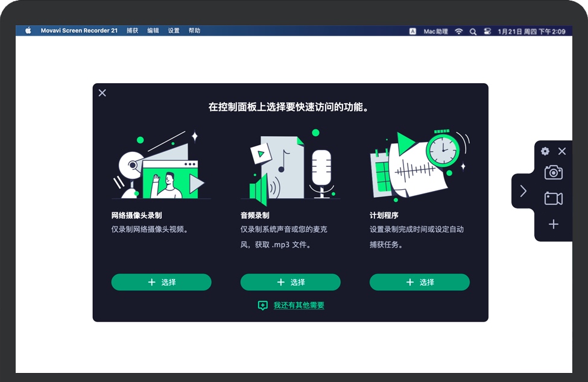
Task: Open Spotlight search from the menu bar
Action: [x=472, y=31]
